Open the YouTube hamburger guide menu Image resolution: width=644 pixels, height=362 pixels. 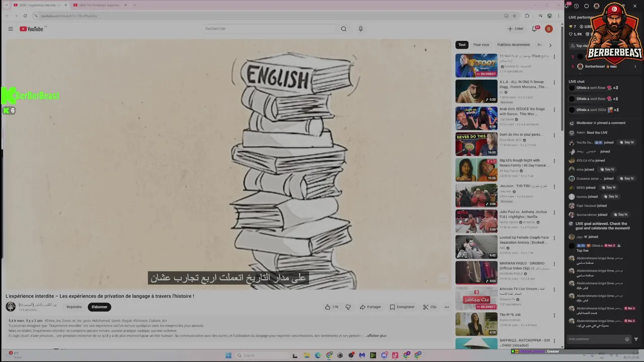[11, 29]
